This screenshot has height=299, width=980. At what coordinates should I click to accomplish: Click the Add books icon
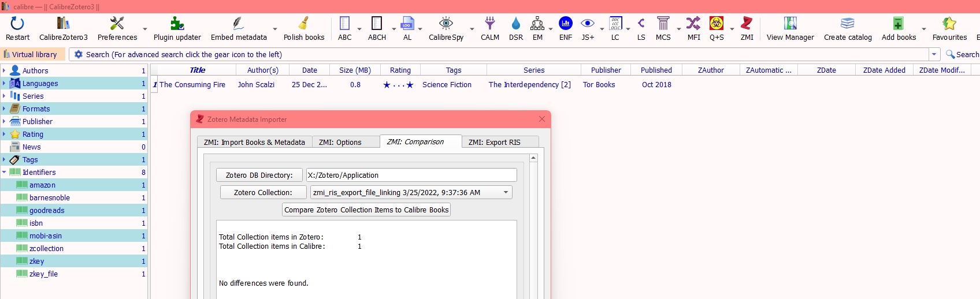tap(899, 24)
